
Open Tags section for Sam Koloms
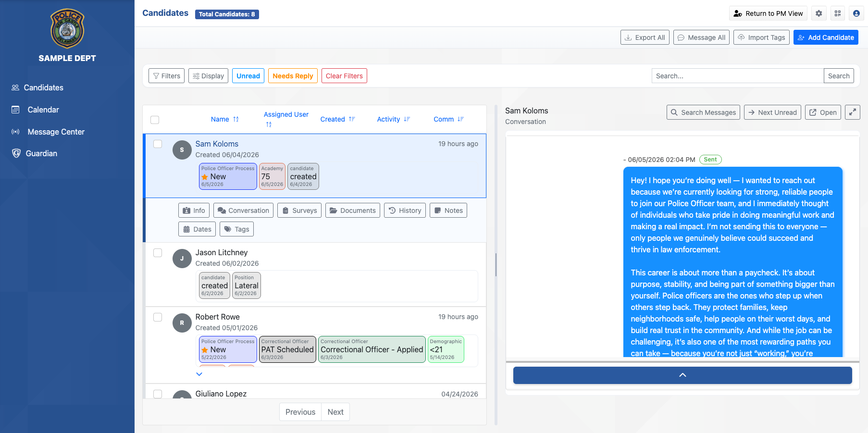[x=236, y=229]
